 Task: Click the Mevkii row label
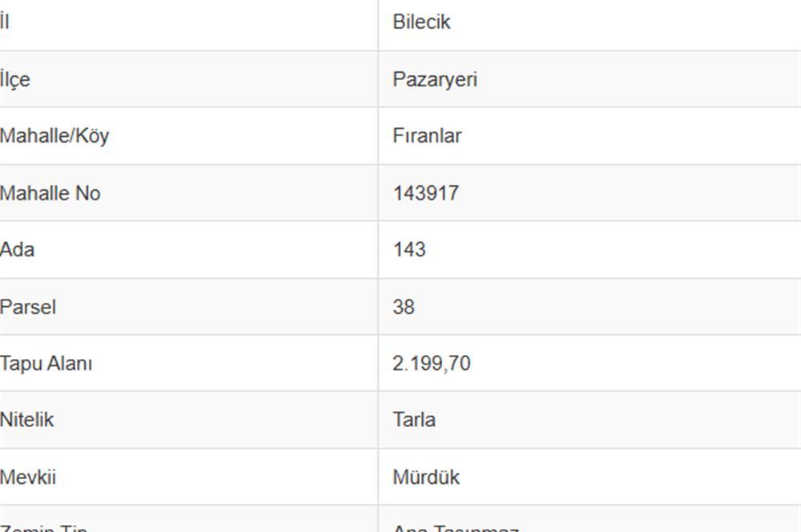[28, 478]
